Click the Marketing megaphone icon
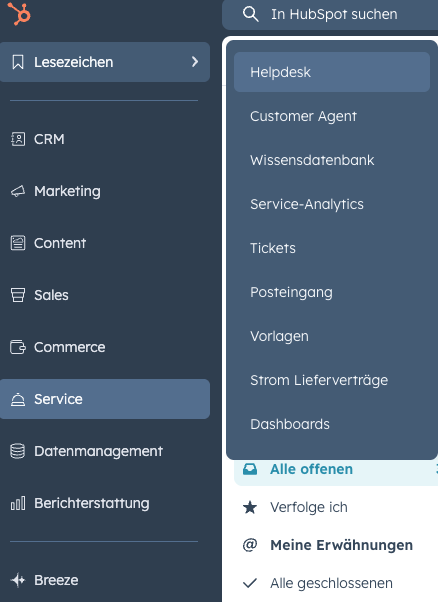 [x=18, y=191]
